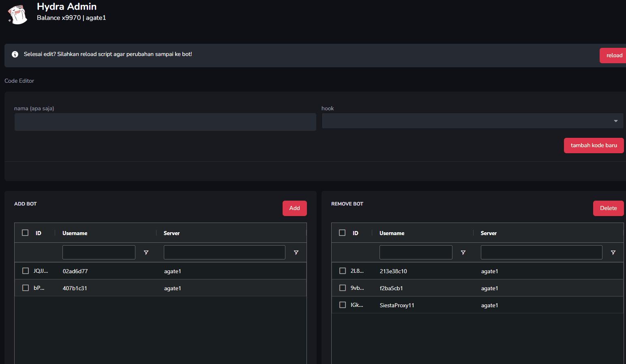This screenshot has width=626, height=364.
Task: Click Username filter icon in Remove Bot table
Action: click(x=463, y=253)
